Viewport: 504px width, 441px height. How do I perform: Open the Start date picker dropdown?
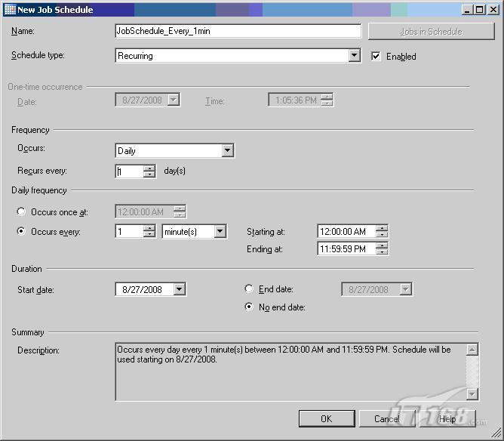click(x=180, y=289)
